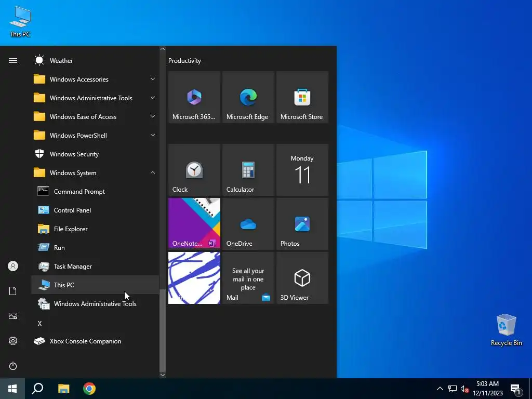Open Control Panel
This screenshot has height=399, width=532.
(95, 210)
